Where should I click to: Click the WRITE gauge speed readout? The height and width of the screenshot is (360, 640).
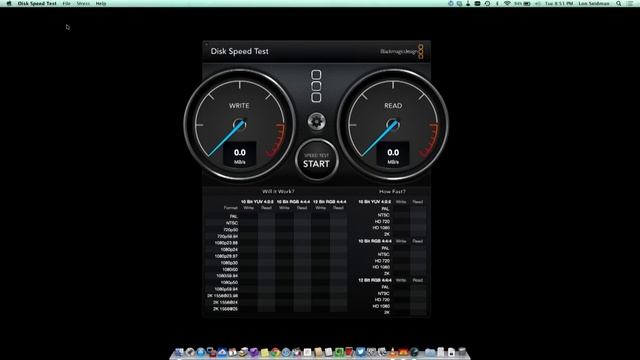click(x=240, y=155)
